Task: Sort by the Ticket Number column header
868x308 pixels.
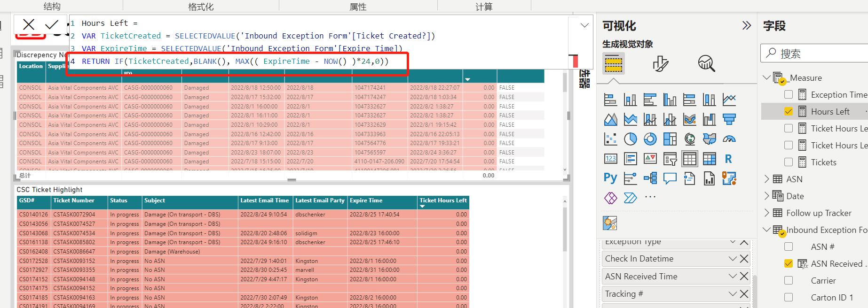Action: coord(79,202)
